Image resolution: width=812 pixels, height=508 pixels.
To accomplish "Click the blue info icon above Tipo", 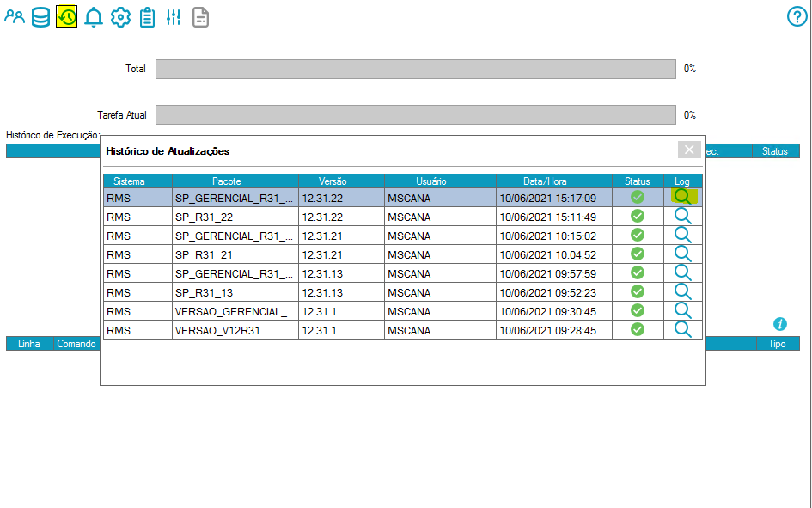I will point(780,324).
